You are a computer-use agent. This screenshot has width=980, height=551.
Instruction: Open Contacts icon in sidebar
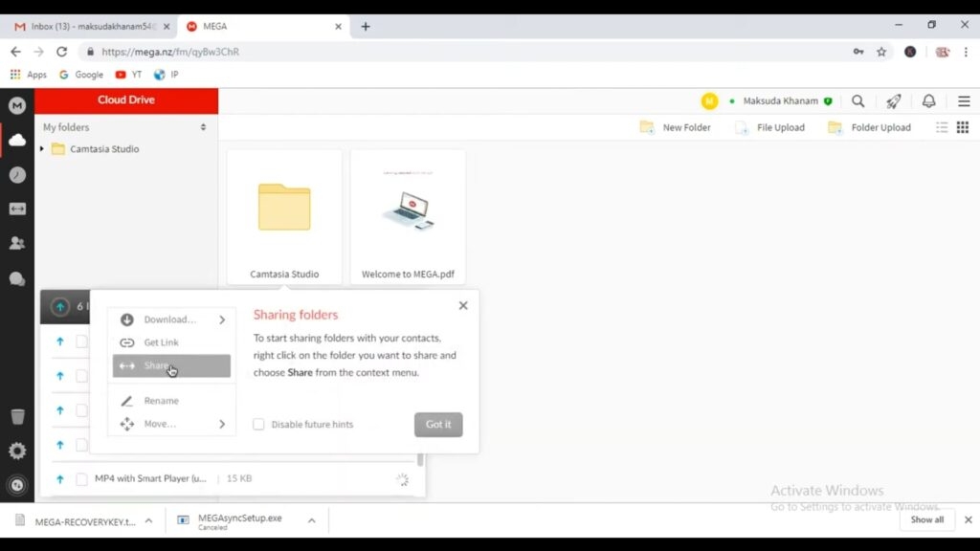tap(17, 243)
